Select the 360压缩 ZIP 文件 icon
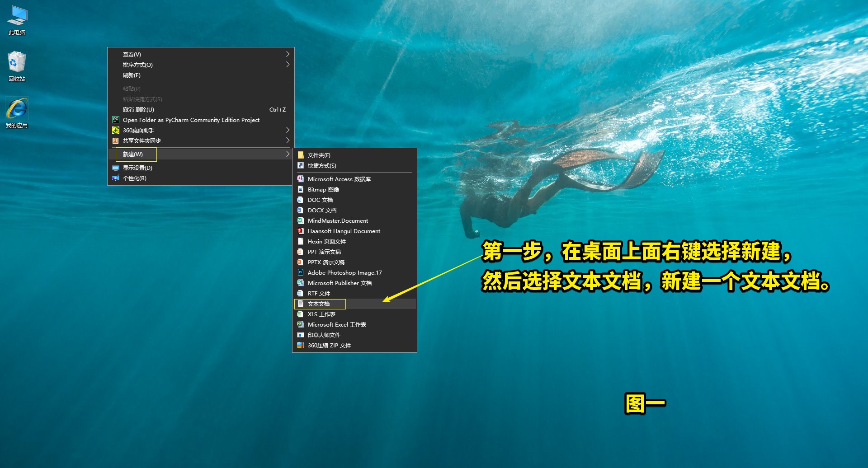 (x=301, y=345)
